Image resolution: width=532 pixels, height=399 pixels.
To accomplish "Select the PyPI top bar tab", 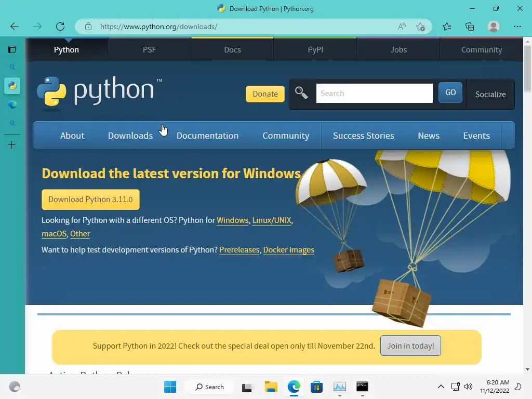I will tap(315, 49).
